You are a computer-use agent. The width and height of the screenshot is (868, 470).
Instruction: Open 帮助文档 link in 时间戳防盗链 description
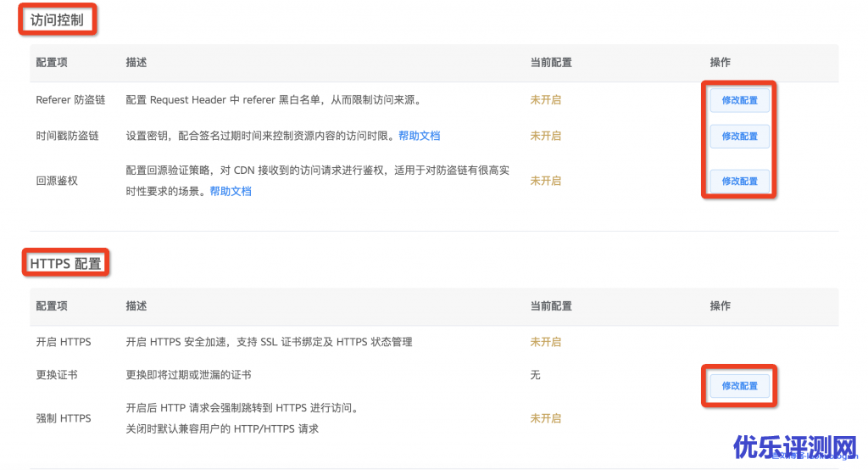click(419, 136)
